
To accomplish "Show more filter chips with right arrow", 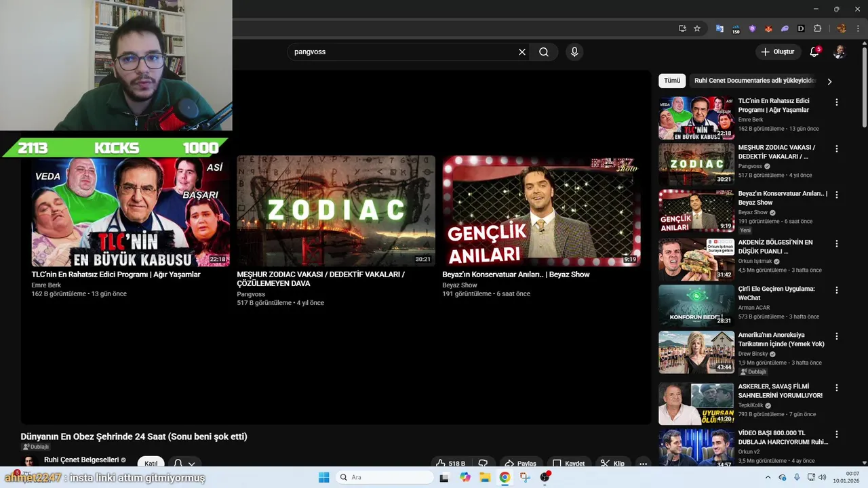I will coord(829,81).
